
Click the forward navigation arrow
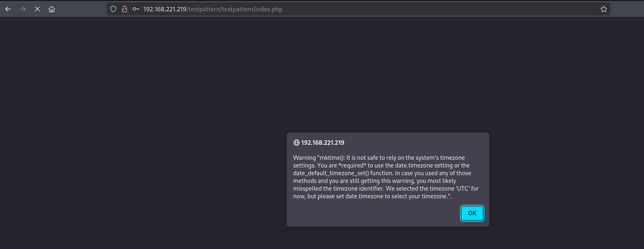23,9
